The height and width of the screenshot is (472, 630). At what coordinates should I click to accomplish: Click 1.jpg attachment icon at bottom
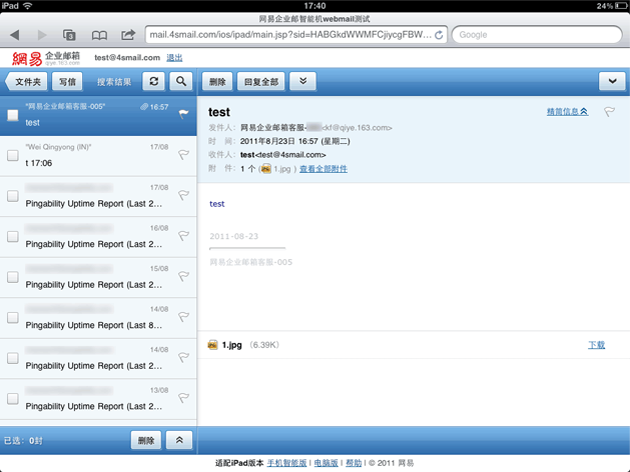(213, 345)
